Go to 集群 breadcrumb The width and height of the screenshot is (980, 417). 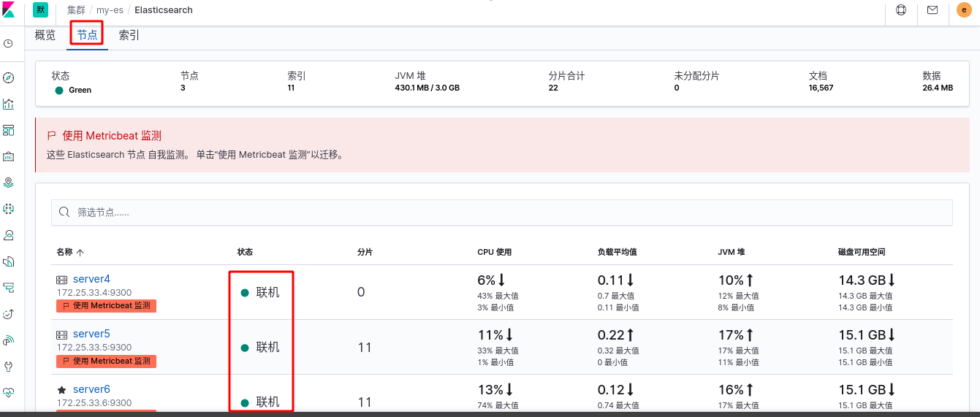(77, 10)
